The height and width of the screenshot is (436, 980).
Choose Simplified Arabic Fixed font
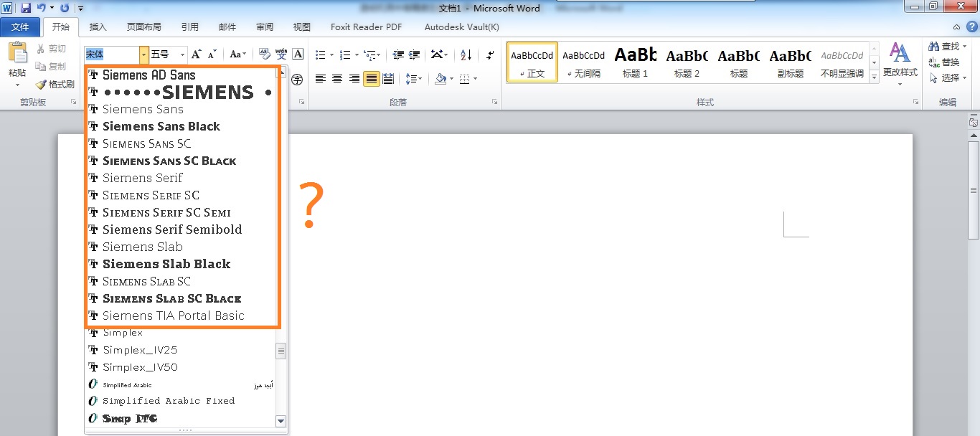pyautogui.click(x=181, y=401)
